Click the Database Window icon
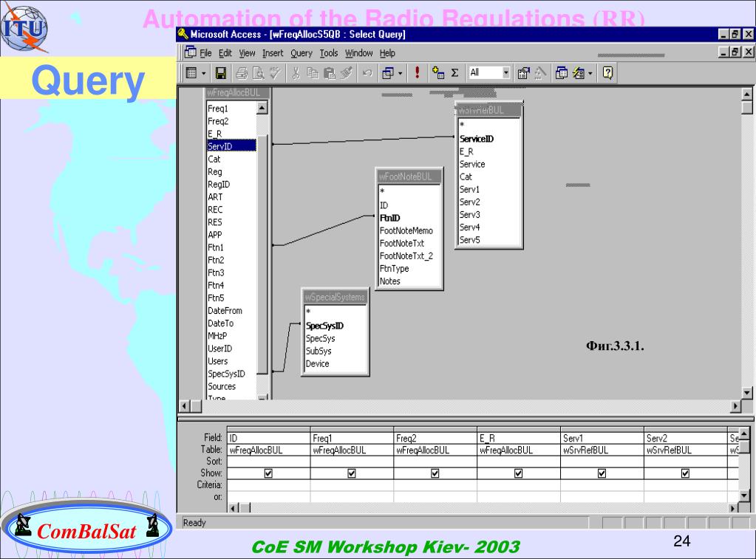The width and height of the screenshot is (756, 559). [x=561, y=73]
